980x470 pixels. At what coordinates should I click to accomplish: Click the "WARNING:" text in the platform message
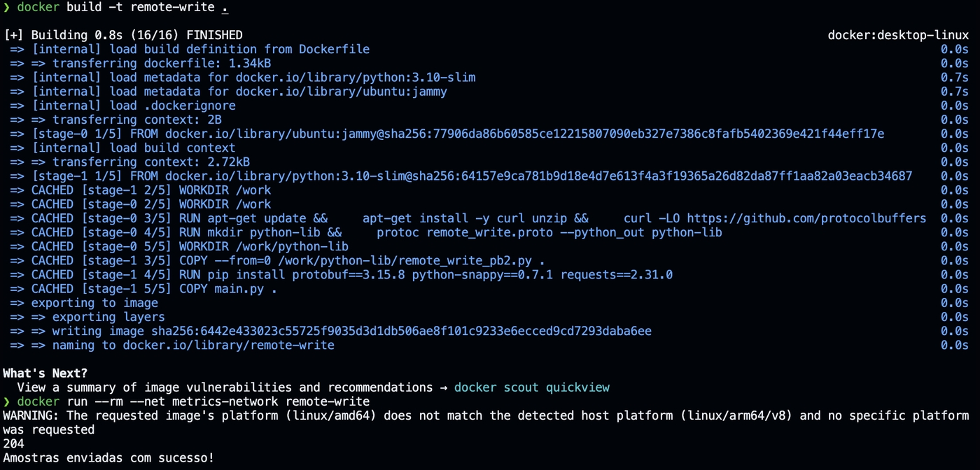click(31, 415)
